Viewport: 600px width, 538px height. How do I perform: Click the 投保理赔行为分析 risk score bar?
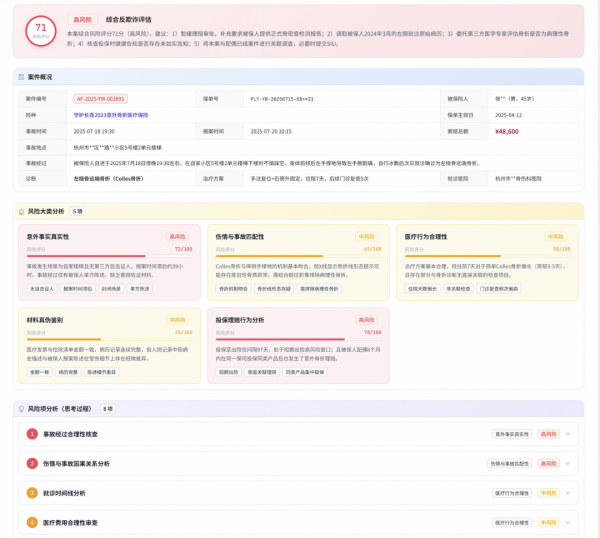[x=298, y=339]
